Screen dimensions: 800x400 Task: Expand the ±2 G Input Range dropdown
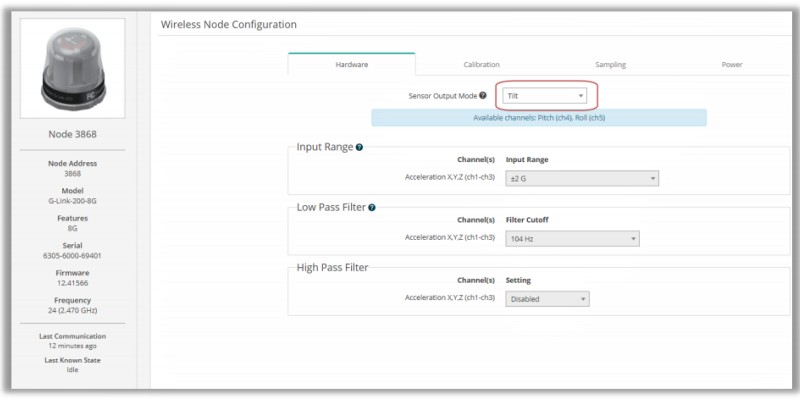pos(581,178)
